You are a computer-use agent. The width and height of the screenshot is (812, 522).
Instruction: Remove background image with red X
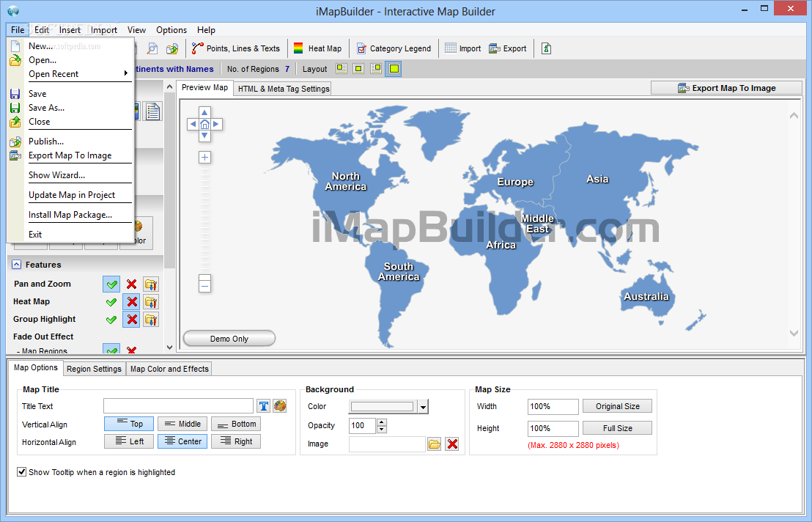click(x=452, y=444)
